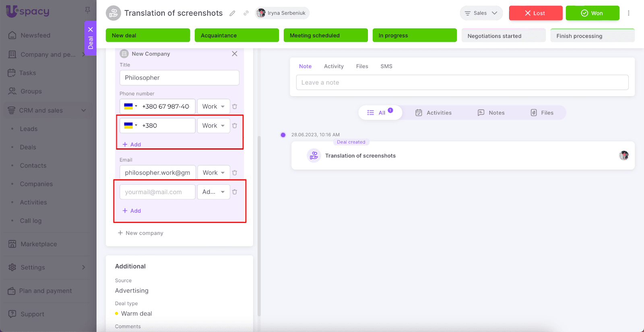
Task: Click the New company link
Action: [x=140, y=233]
